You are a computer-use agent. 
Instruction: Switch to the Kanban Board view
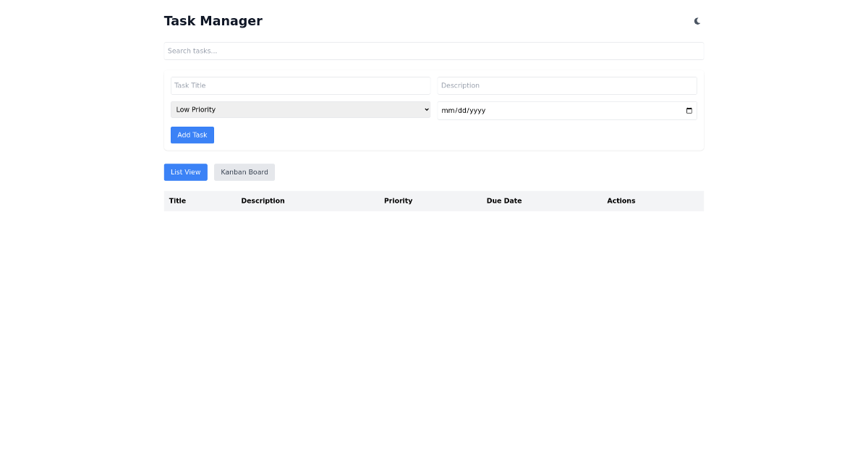coord(244,172)
